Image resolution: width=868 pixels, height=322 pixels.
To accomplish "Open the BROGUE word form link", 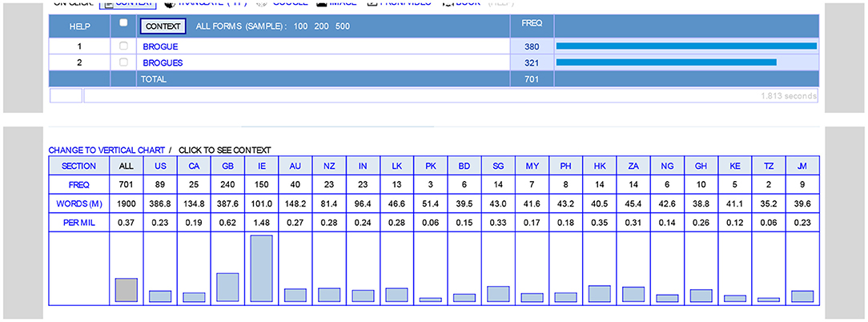I will (x=160, y=47).
